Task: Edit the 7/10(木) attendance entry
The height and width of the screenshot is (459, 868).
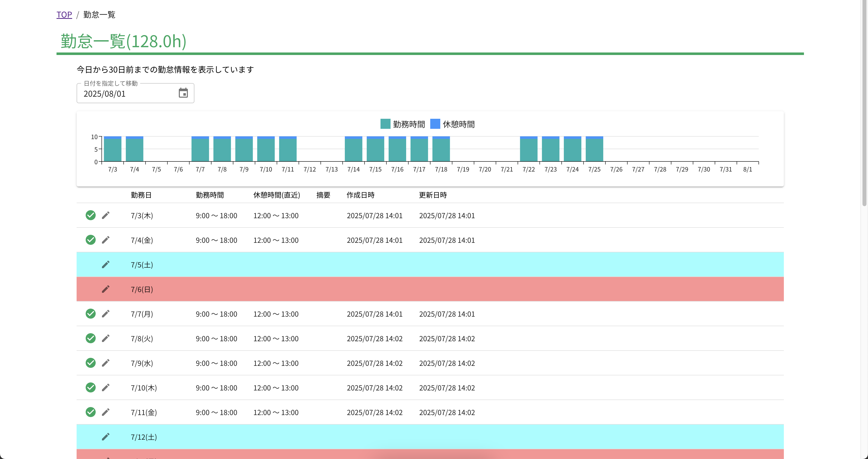Action: click(x=105, y=387)
